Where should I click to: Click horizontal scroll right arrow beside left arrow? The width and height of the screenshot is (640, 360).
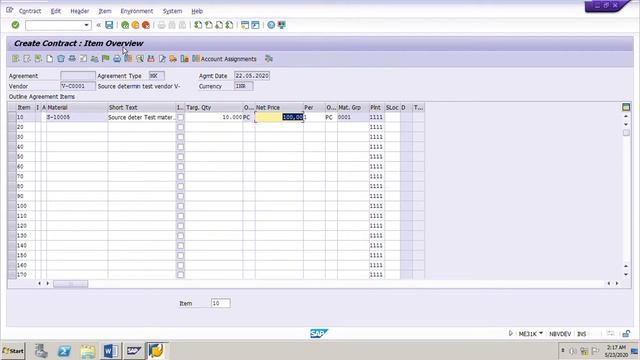pyautogui.click(x=47, y=283)
